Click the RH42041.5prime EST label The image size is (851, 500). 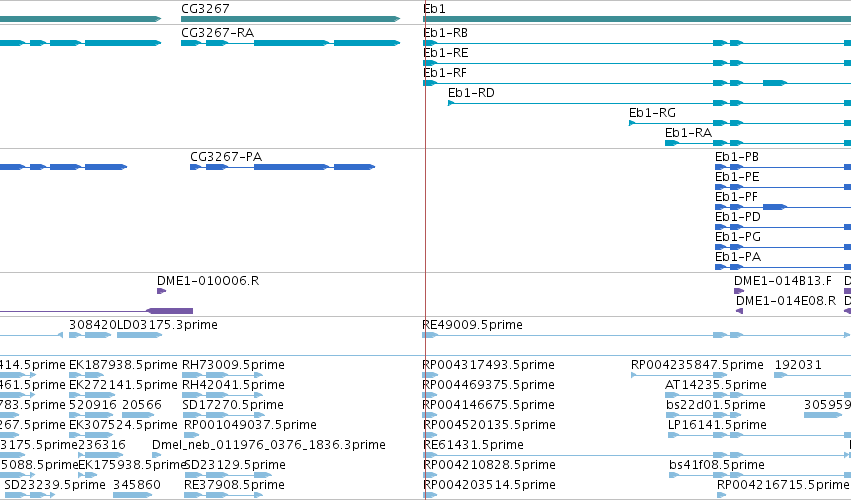coord(233,385)
